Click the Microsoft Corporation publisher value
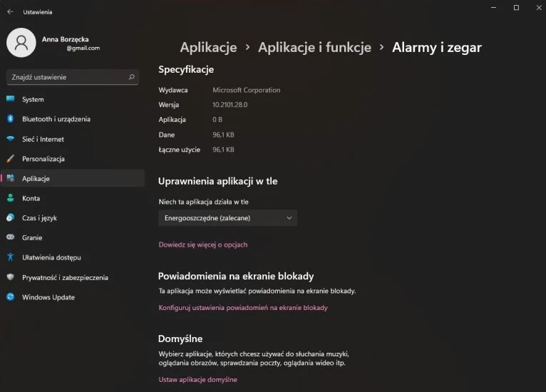Screen dimensions: 546x392 [x=246, y=90]
